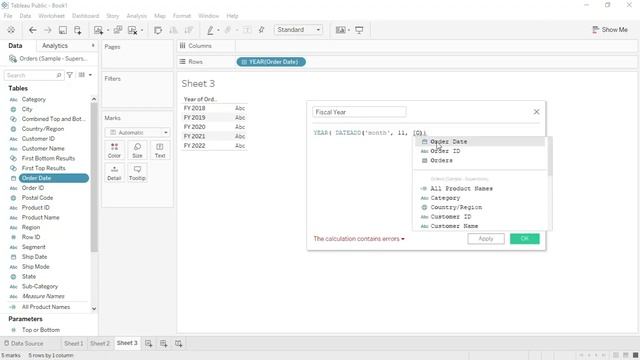
Task: Click the New Data Source toolbar icon
Action: tap(78, 30)
